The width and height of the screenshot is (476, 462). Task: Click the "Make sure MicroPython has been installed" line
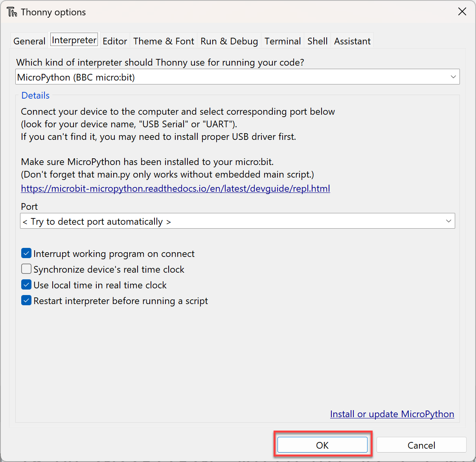[147, 162]
